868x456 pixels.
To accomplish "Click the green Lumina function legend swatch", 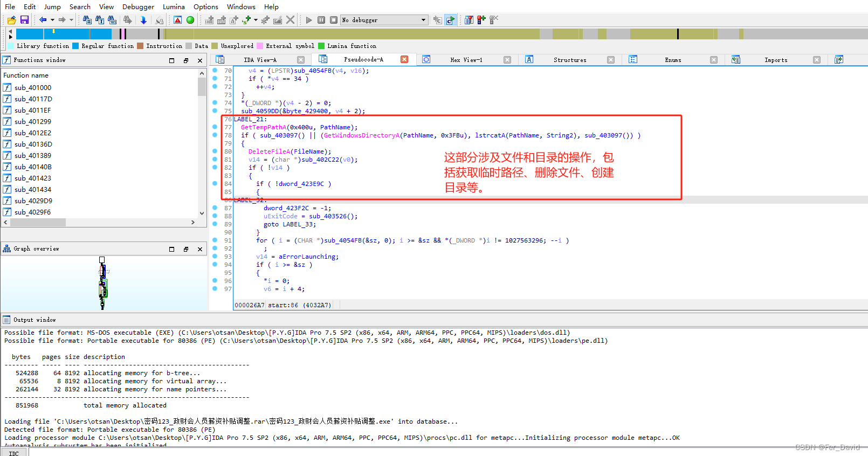I will point(321,46).
